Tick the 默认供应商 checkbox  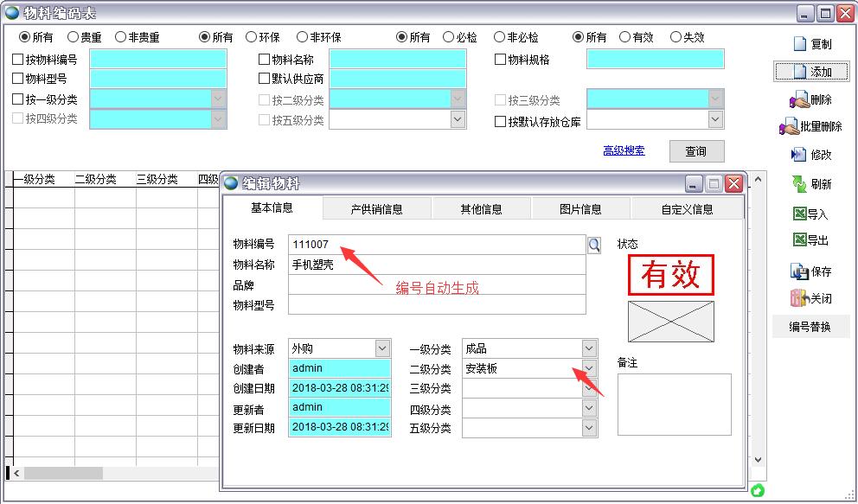point(265,79)
